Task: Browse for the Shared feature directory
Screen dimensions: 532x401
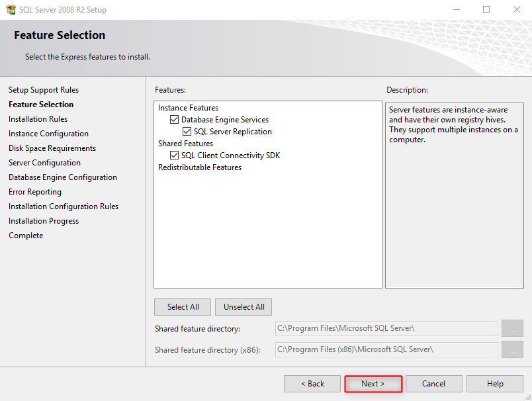Action: pos(513,328)
